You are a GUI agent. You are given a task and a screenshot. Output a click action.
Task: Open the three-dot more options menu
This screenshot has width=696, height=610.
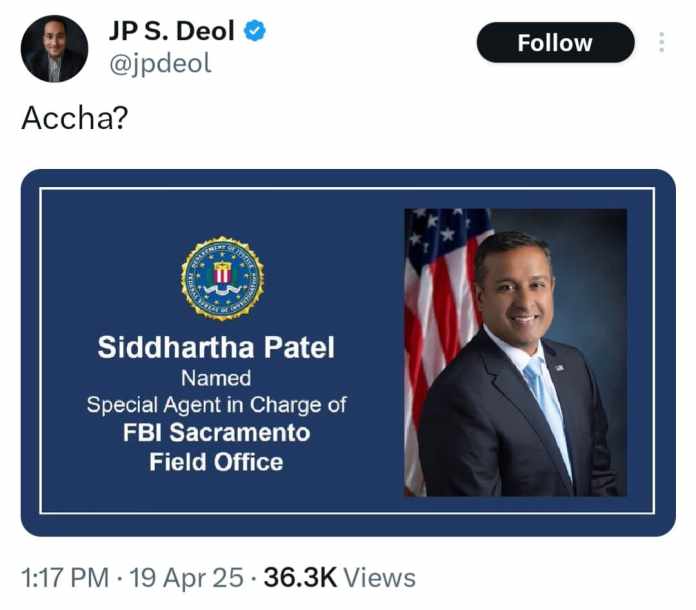point(661,43)
